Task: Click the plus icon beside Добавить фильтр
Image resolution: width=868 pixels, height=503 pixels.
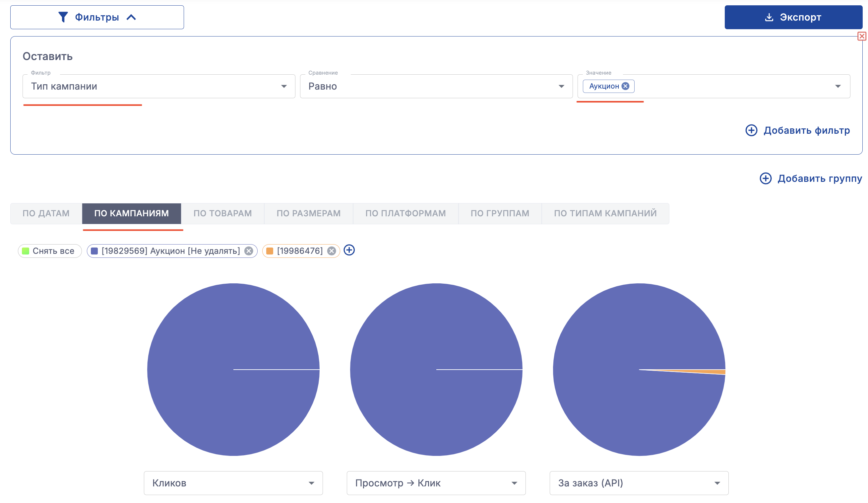Action: tap(751, 130)
